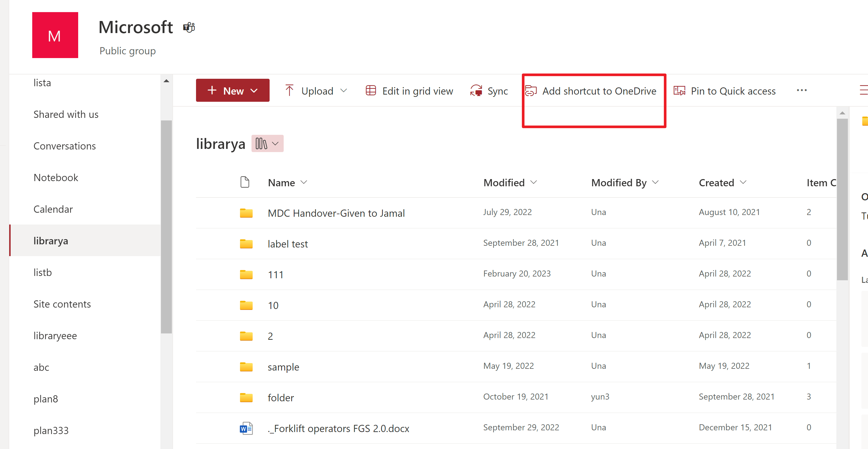Open the Modified column dropdown

[533, 182]
